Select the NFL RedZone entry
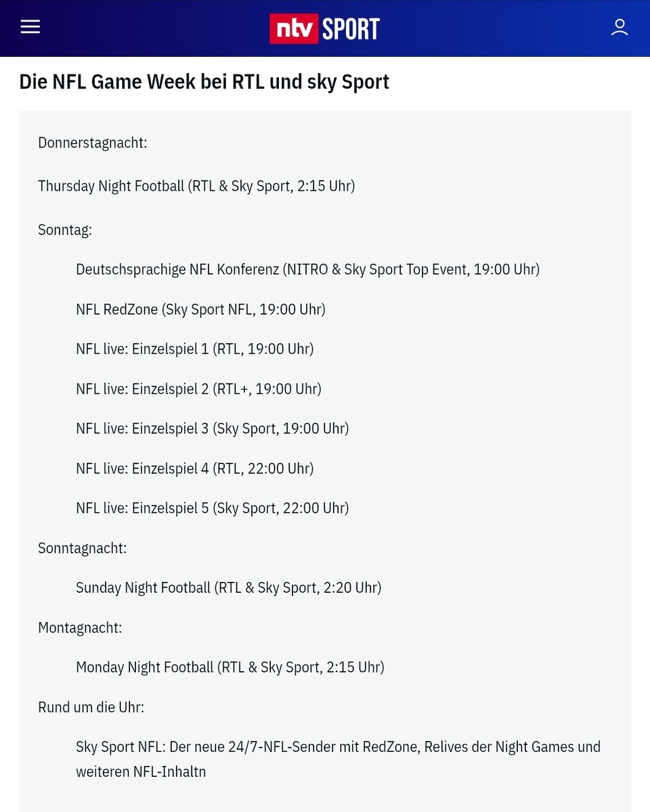The height and width of the screenshot is (812, 650). [x=200, y=309]
